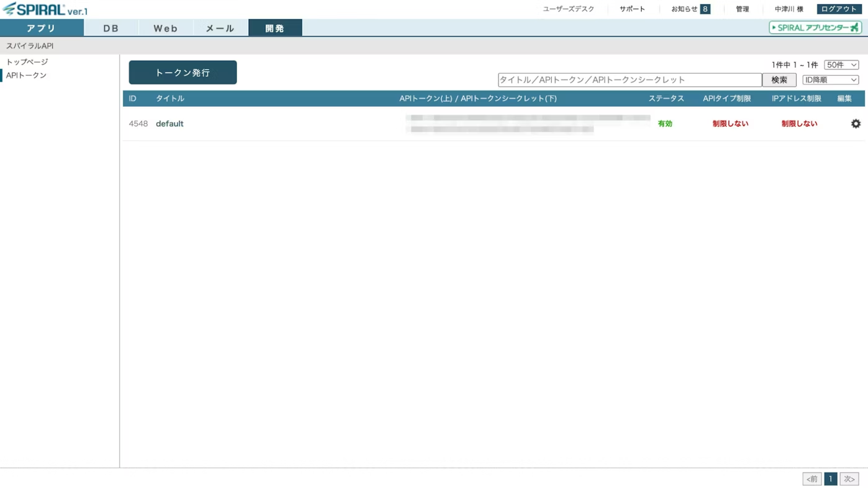Click ログアウト to sign out
868x489 pixels.
838,9
